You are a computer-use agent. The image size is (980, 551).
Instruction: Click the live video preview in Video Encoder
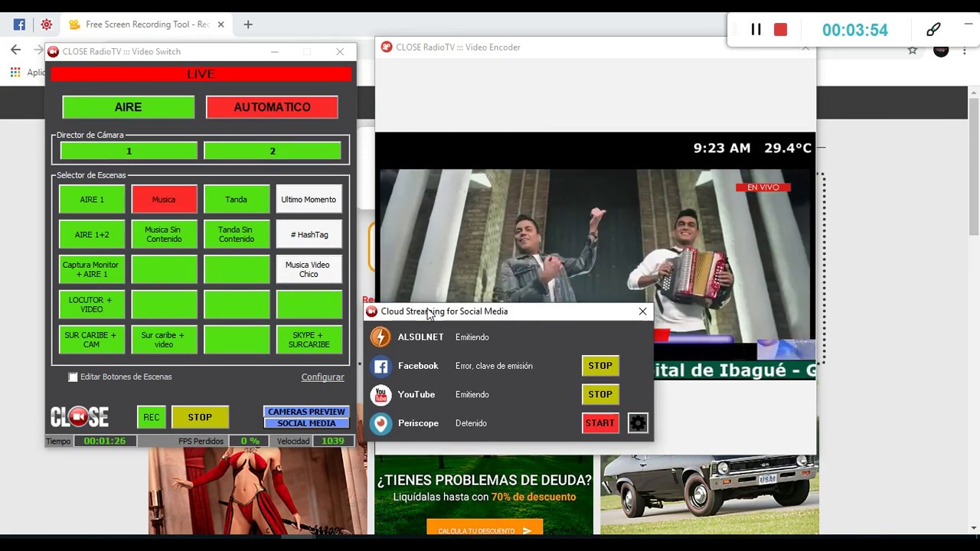pyautogui.click(x=595, y=255)
